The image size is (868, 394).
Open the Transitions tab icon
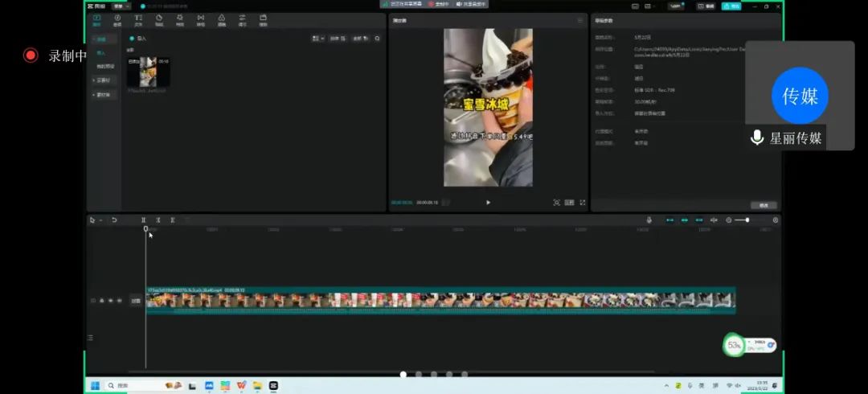pyautogui.click(x=201, y=19)
